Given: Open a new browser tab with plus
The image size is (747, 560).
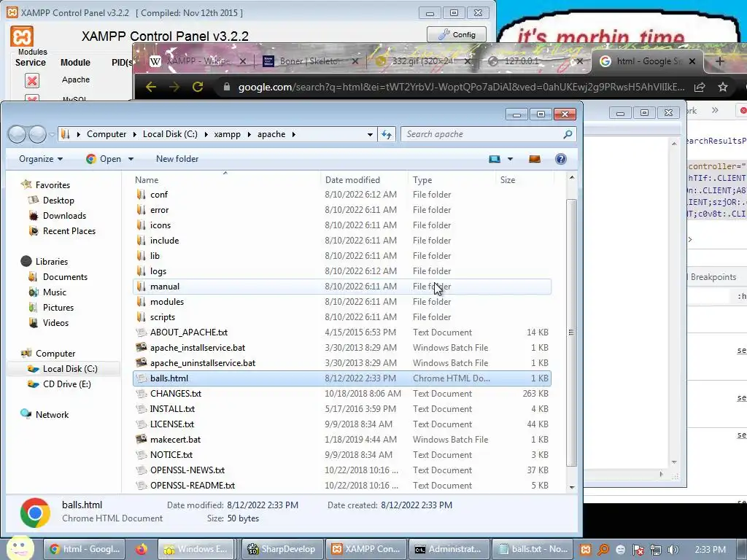Looking at the screenshot, I should tap(720, 61).
